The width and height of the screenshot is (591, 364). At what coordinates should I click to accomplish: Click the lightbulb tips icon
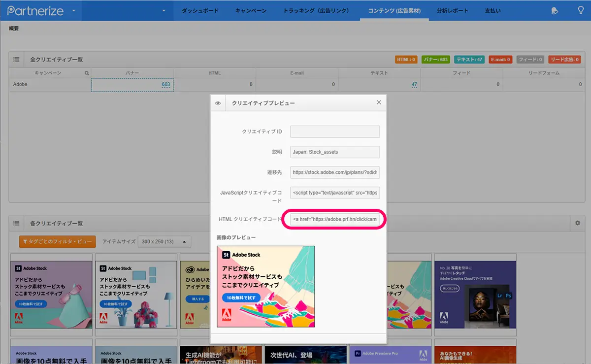click(x=581, y=10)
